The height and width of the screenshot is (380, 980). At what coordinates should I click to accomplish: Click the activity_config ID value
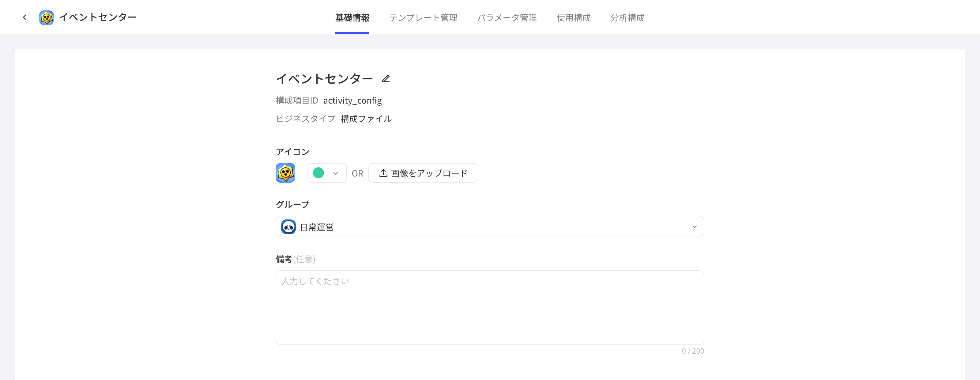click(352, 101)
